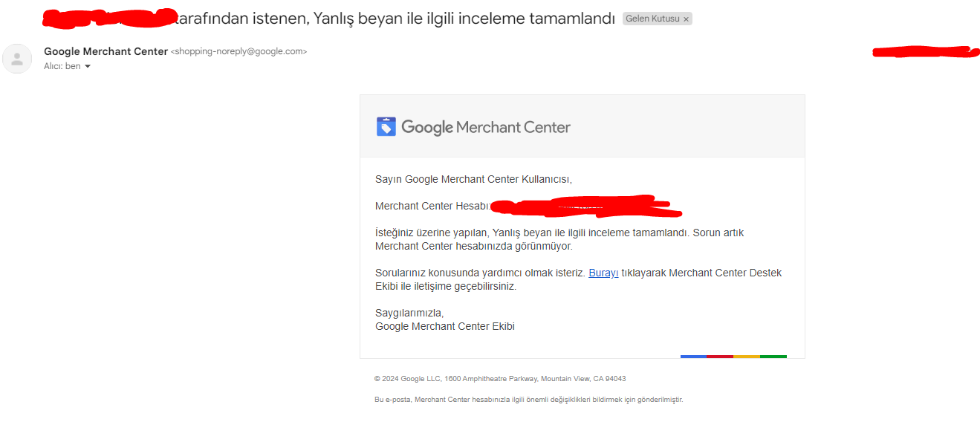This screenshot has height=445, width=980.
Task: Click the Google Merchant Center Ekibi signature
Action: pyautogui.click(x=445, y=326)
